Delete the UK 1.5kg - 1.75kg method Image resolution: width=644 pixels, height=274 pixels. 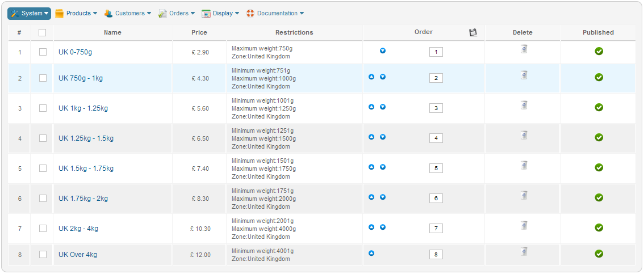[524, 165]
